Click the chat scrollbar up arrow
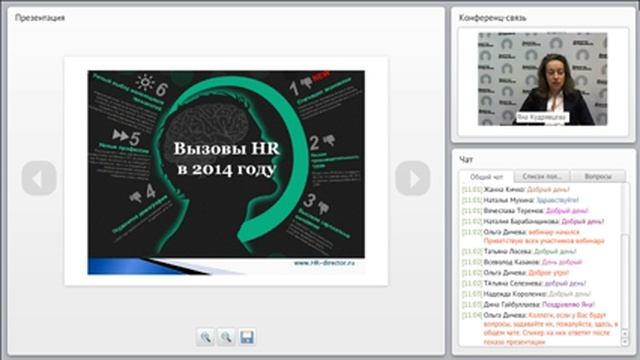The height and width of the screenshot is (360, 640). point(624,334)
